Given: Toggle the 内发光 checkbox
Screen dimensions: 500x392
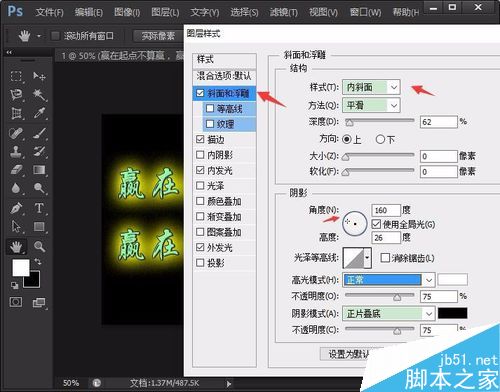Looking at the screenshot, I should point(200,170).
